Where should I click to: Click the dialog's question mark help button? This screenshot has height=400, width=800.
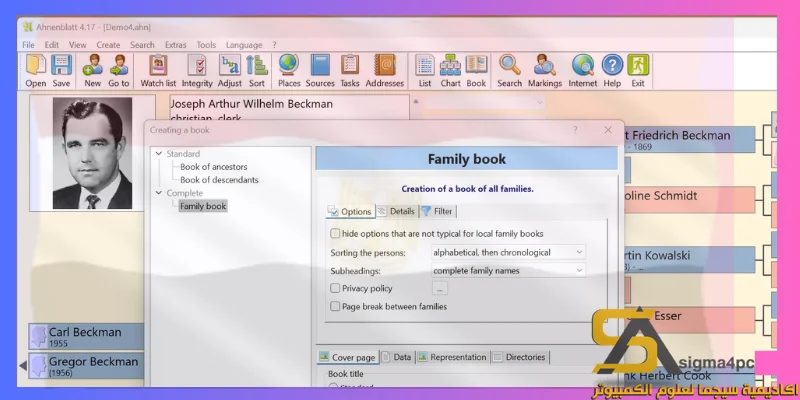(x=576, y=130)
